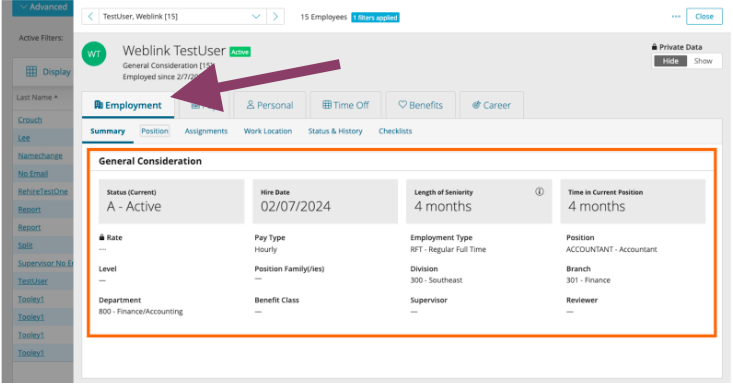
Task: Open the Supervisor No Email link
Action: pyautogui.click(x=45, y=263)
